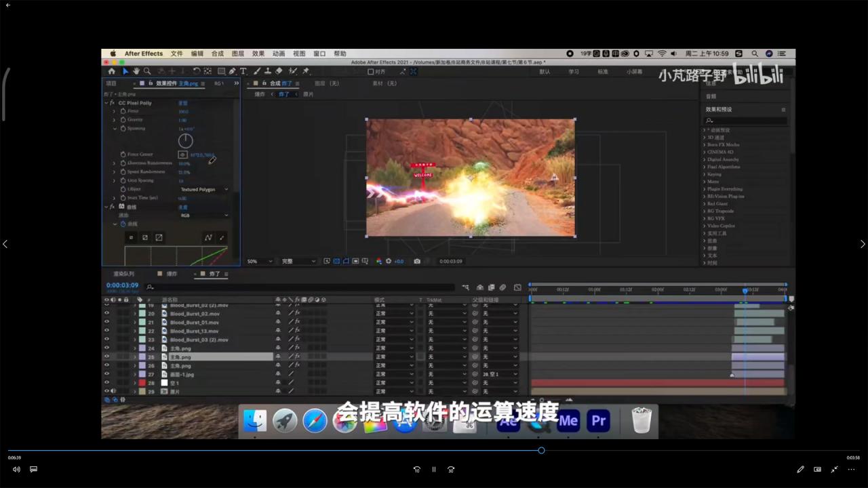Open the 完整 resolution dropdown
The image size is (868, 488).
[x=298, y=261]
